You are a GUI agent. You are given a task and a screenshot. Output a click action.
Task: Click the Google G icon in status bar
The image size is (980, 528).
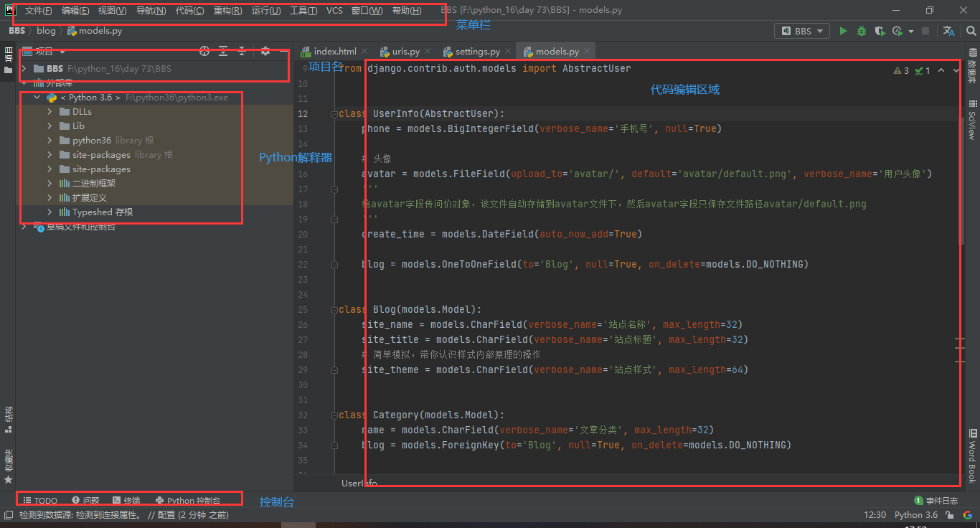point(968,514)
